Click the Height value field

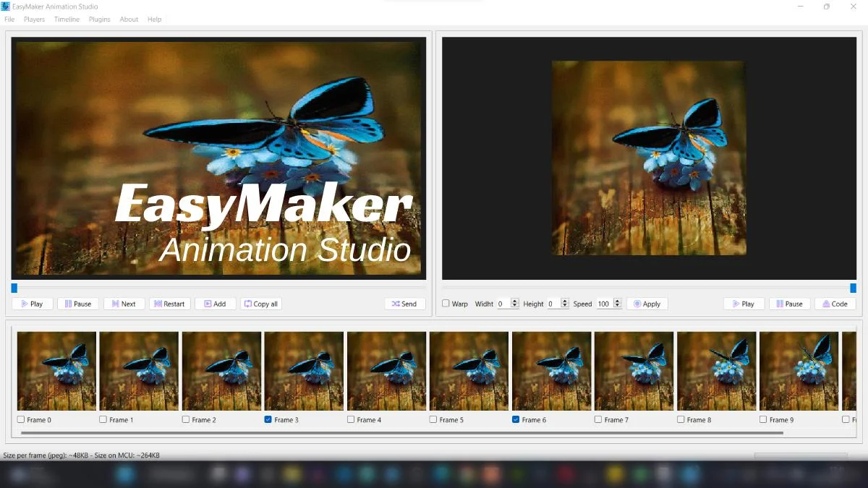pos(553,304)
